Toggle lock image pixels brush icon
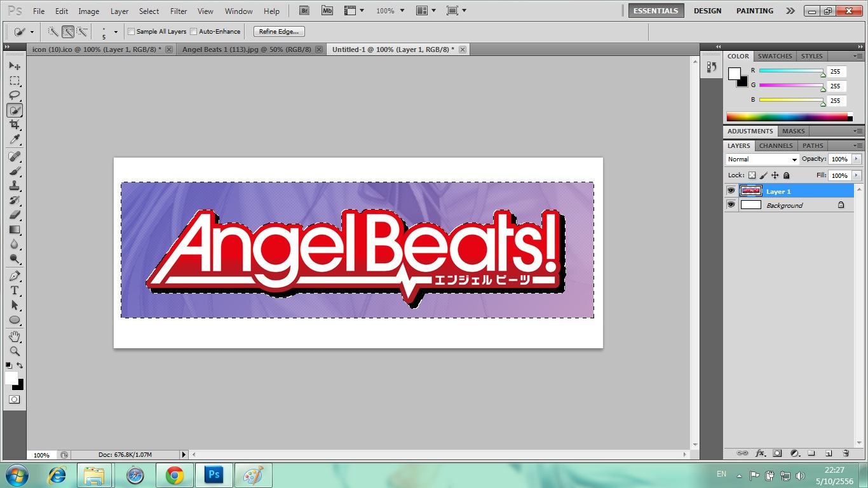868x488 pixels. coord(764,175)
